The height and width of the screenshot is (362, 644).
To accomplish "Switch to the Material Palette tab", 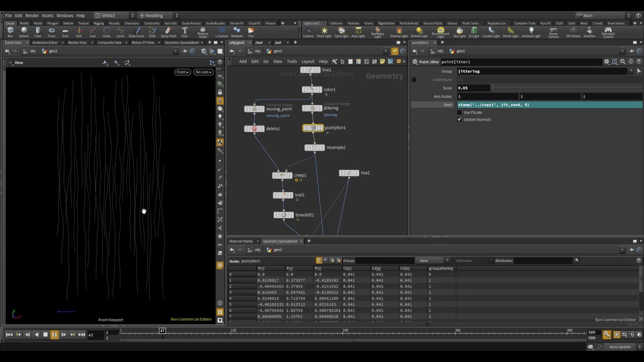I will coord(241,241).
